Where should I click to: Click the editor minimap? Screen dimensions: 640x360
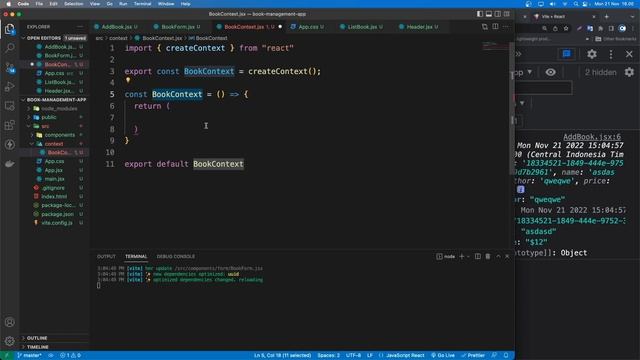point(495,45)
